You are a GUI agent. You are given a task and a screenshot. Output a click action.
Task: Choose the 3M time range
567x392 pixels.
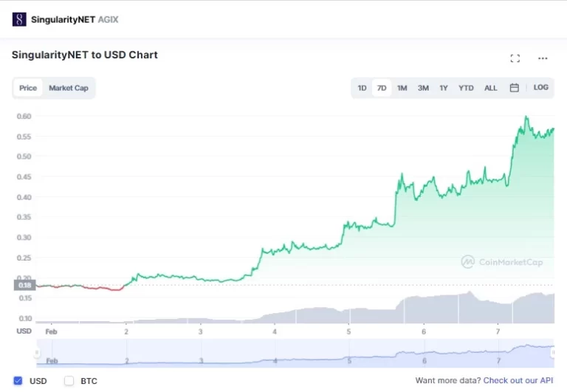pyautogui.click(x=423, y=88)
